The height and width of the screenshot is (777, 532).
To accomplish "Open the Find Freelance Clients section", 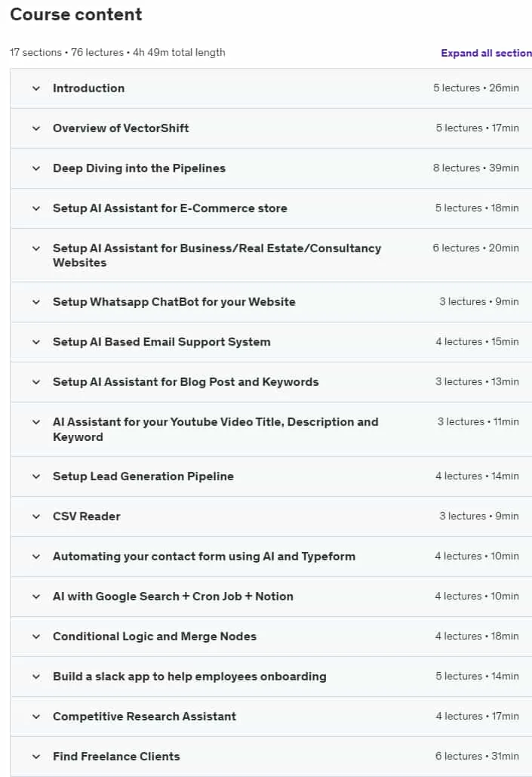I will 116,757.
